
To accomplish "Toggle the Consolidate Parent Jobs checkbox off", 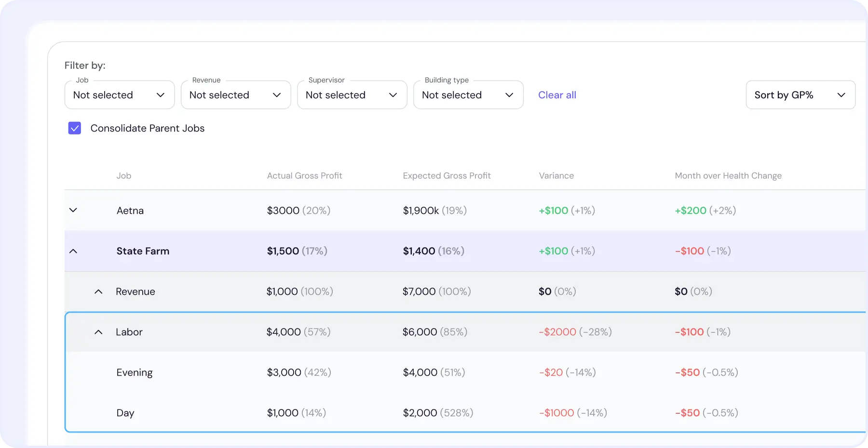I will (x=75, y=128).
